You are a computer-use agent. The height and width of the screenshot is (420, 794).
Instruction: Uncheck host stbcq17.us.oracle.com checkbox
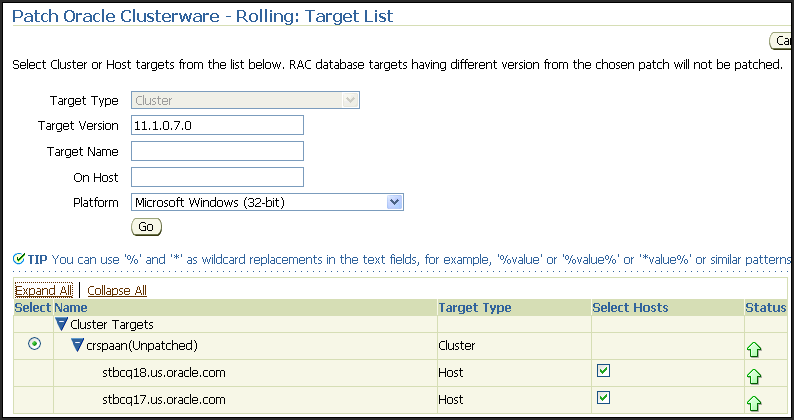(x=603, y=397)
